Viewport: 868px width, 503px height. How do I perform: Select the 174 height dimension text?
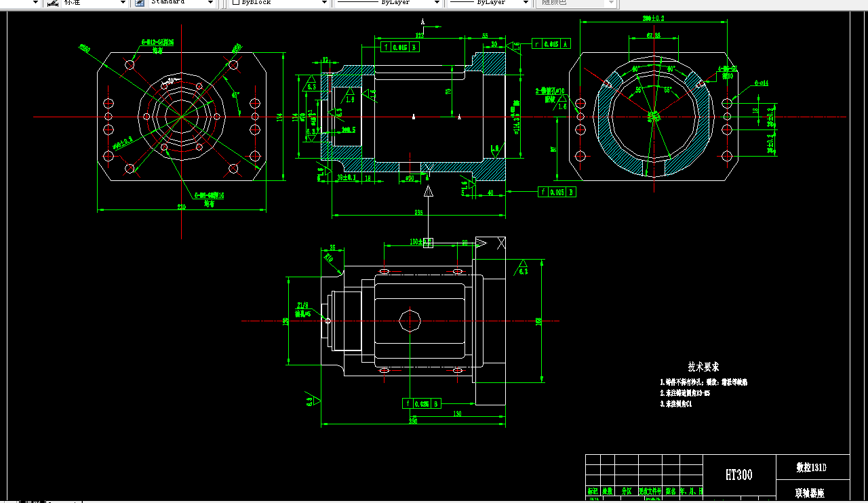click(280, 119)
